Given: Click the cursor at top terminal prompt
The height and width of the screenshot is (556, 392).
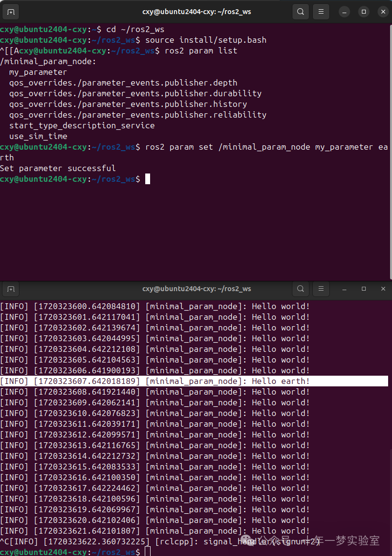Looking at the screenshot, I should click(x=148, y=179).
